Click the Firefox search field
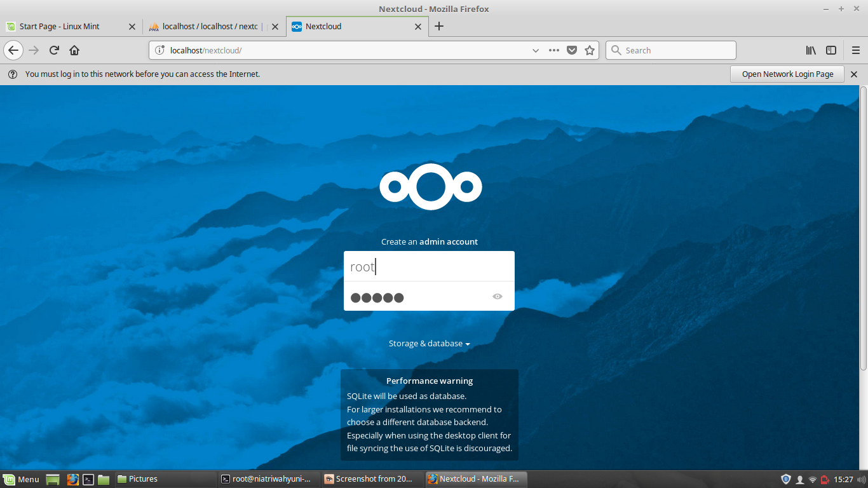The image size is (868, 488). point(670,50)
